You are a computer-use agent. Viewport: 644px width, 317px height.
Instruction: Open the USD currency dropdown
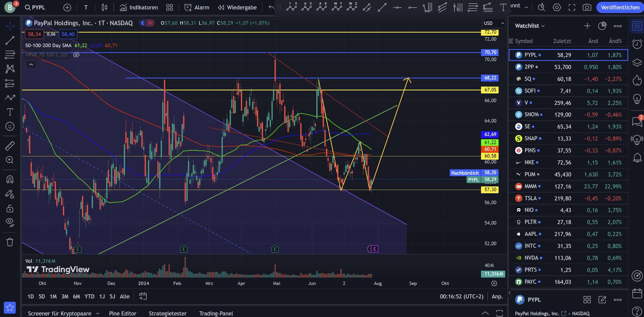click(494, 23)
